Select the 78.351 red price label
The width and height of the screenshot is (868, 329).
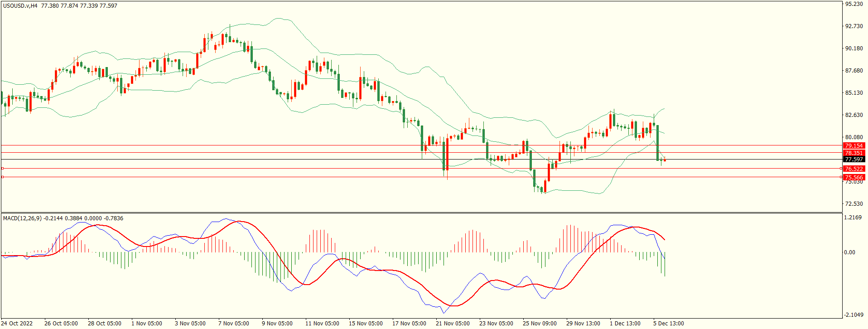point(854,153)
